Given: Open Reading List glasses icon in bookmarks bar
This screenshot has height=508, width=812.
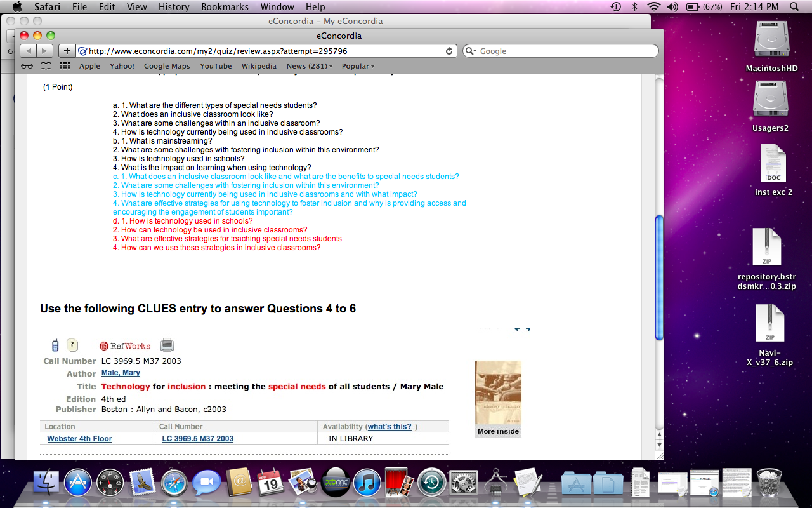Looking at the screenshot, I should click(x=27, y=66).
